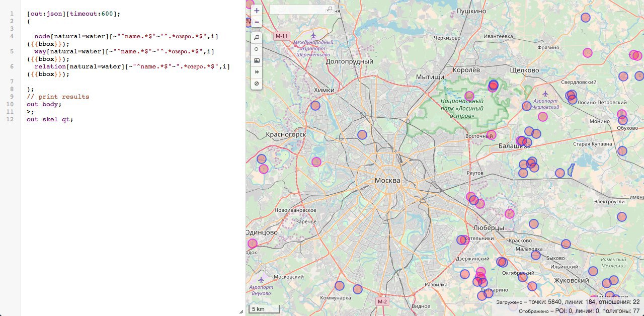Click the 5 km scale bar
This screenshot has width=644, height=316.
point(264,309)
